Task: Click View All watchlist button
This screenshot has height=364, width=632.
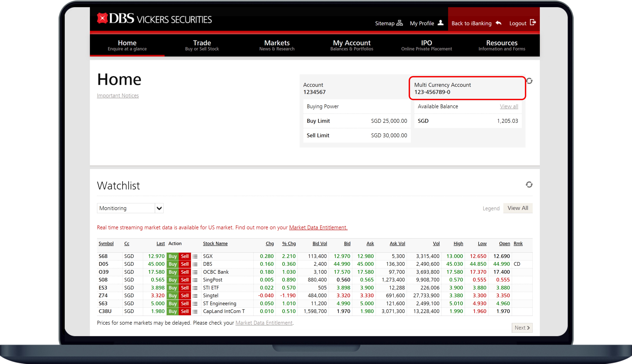Action: [518, 208]
